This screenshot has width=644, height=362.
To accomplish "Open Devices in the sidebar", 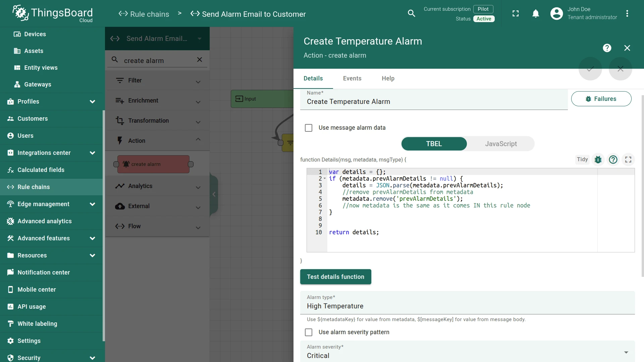I will point(51,34).
